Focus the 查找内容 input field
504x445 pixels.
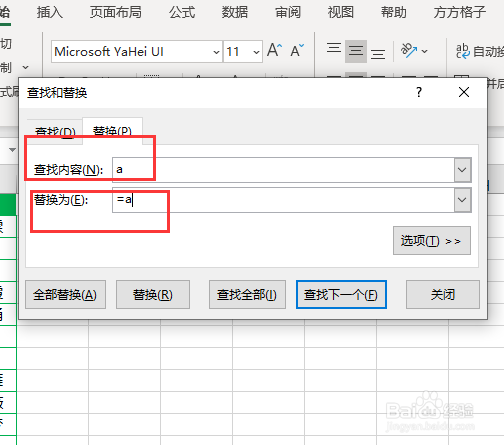point(283,170)
